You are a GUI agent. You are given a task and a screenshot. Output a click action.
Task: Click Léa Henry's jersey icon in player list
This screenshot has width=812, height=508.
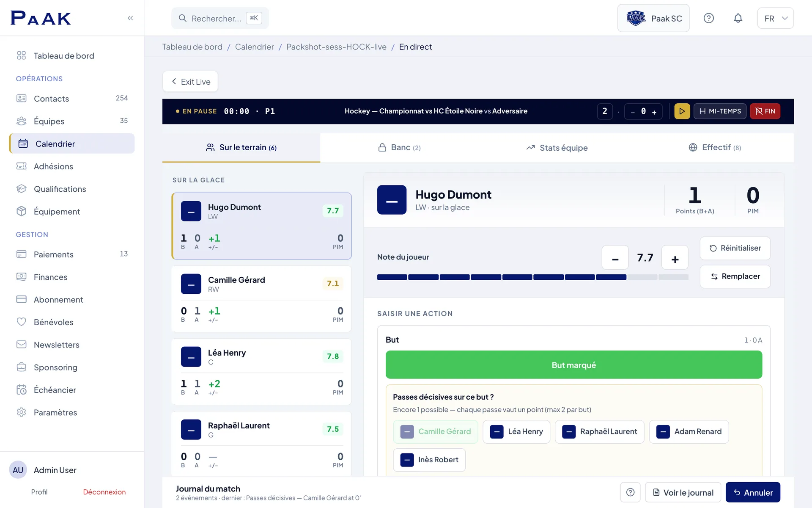[x=191, y=357]
